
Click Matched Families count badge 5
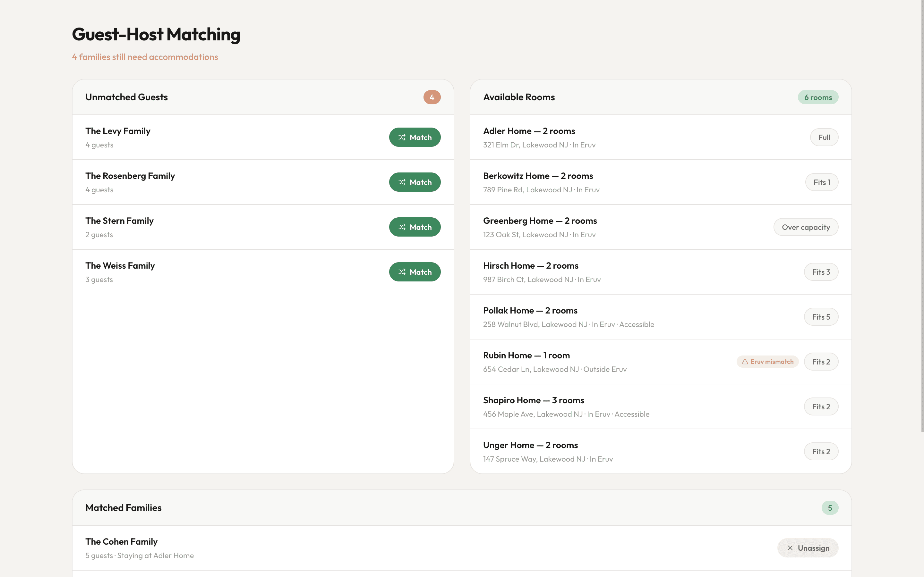click(x=830, y=508)
